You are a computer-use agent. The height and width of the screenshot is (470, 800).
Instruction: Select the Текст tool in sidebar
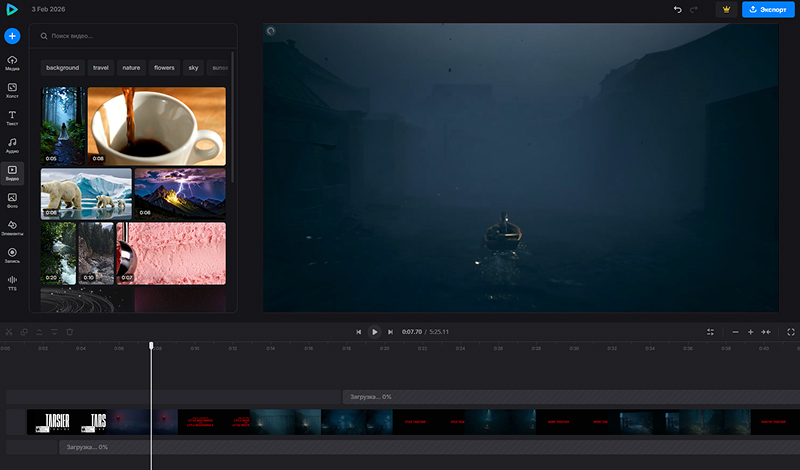pyautogui.click(x=12, y=119)
